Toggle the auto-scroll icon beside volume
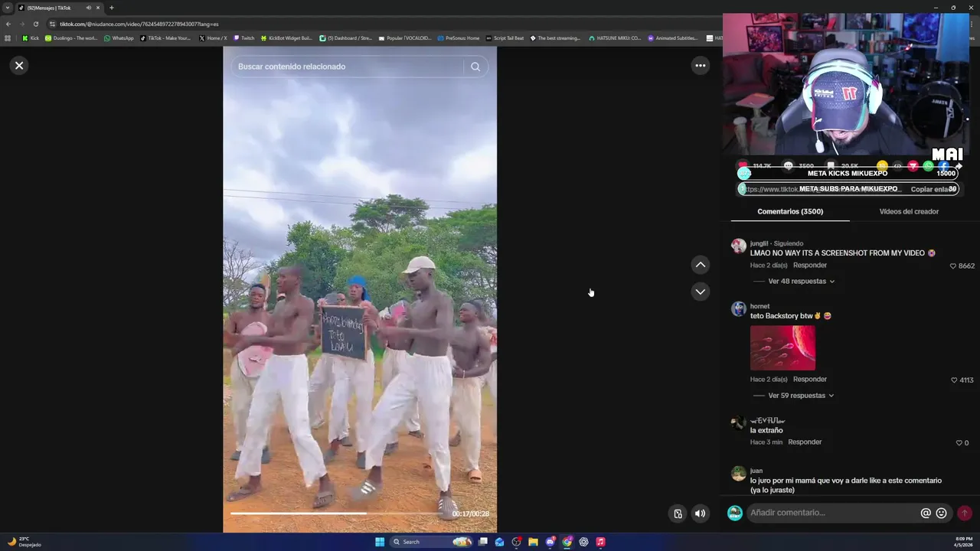Screen dimensions: 980x551 click(678, 514)
